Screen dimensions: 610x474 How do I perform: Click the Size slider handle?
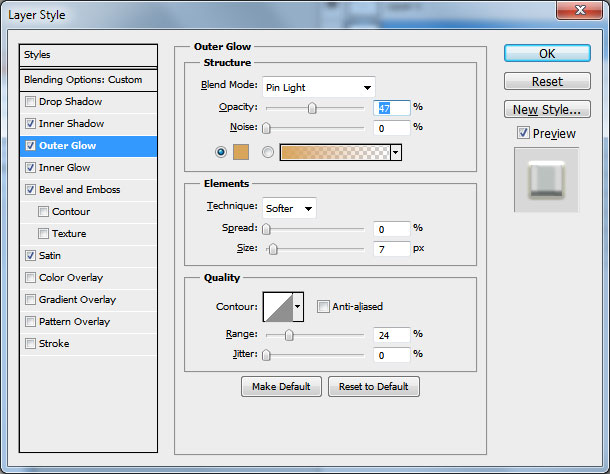click(x=273, y=249)
